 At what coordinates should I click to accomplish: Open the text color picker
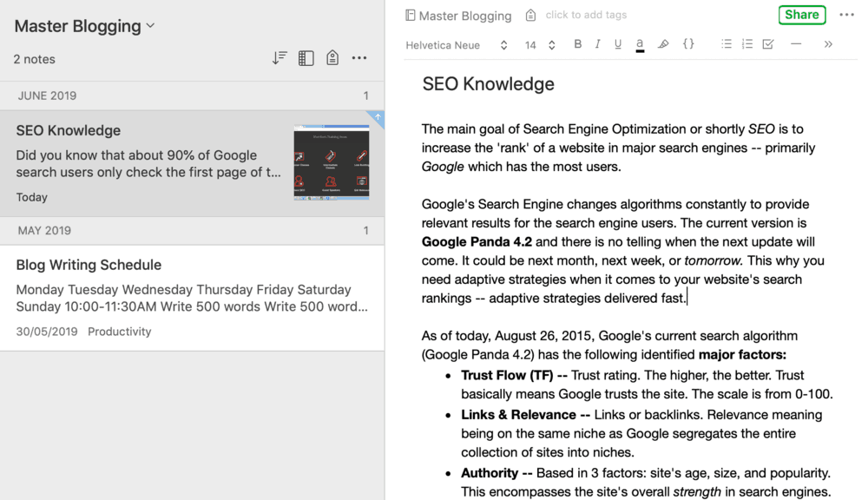pyautogui.click(x=640, y=44)
